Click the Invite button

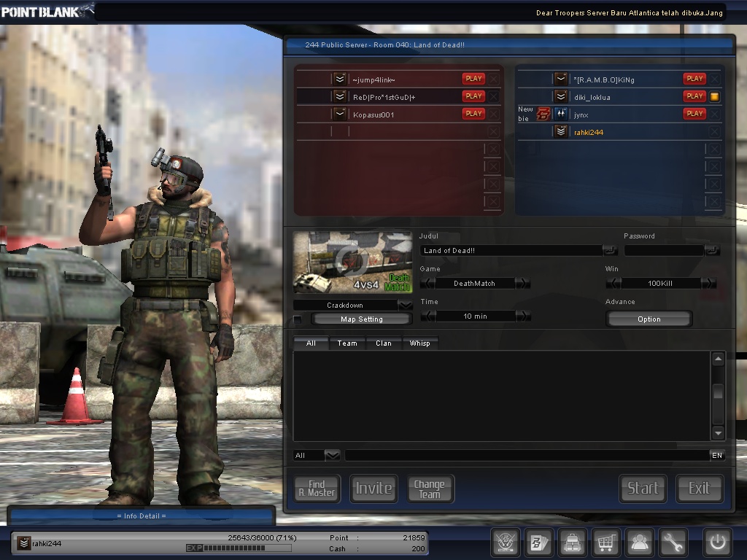374,489
